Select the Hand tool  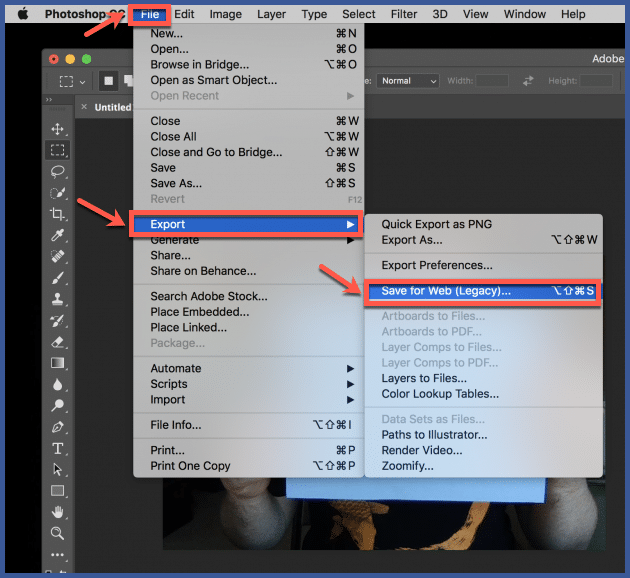[x=57, y=512]
